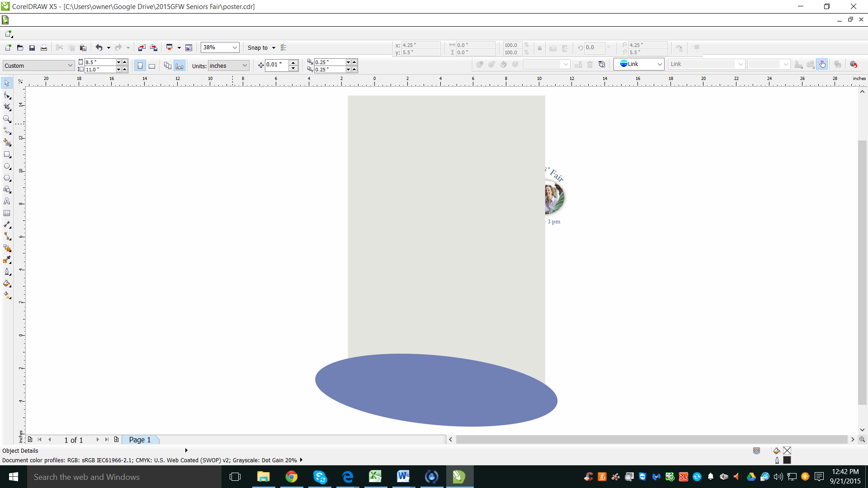Expand the zoom level dropdown showing 38%
Image resolution: width=868 pixels, height=488 pixels.
pos(234,47)
